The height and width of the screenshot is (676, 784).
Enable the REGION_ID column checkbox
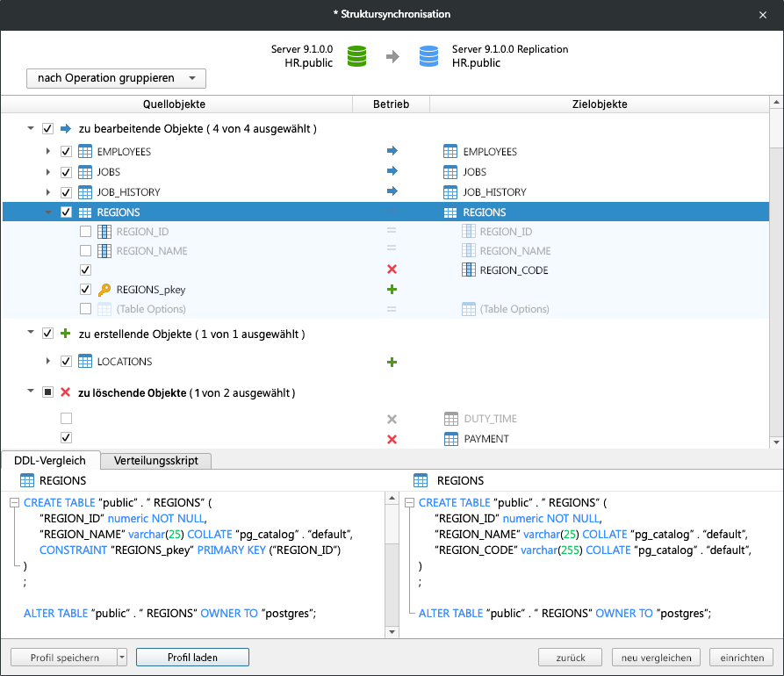[x=84, y=231]
